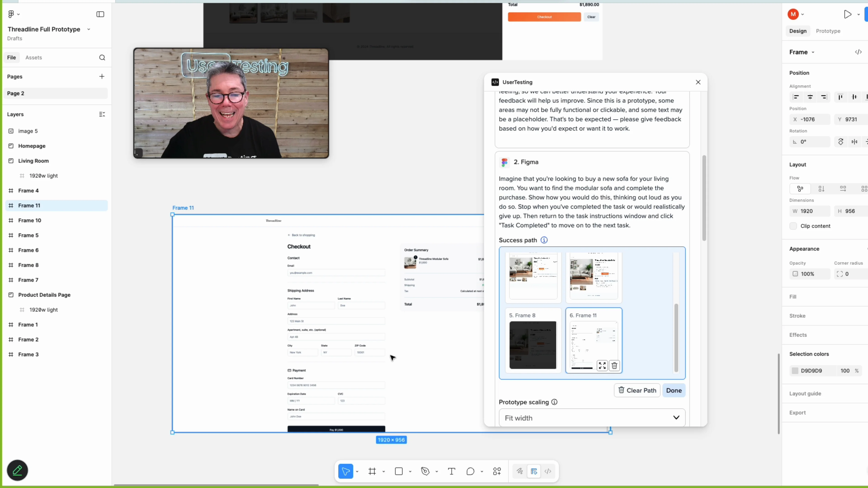Image resolution: width=868 pixels, height=488 pixels.
Task: Open the Prototype scaling Fit width dropdown
Action: coord(592,418)
